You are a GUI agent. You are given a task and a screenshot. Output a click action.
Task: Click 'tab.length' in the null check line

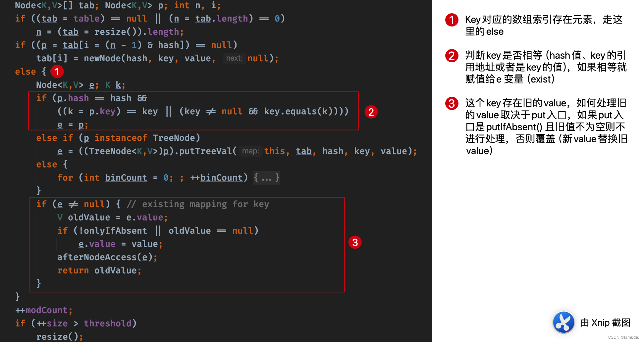tap(221, 19)
